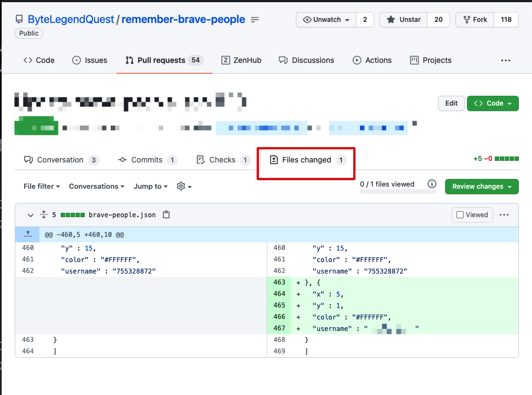The width and height of the screenshot is (532, 395).
Task: Open the brave-people.json file options dots
Action: point(504,215)
